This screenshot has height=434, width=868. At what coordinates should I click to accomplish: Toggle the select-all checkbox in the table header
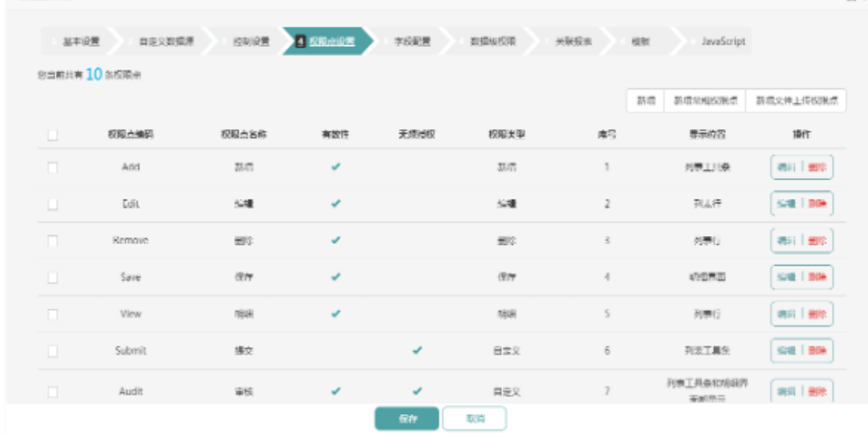pos(52,135)
